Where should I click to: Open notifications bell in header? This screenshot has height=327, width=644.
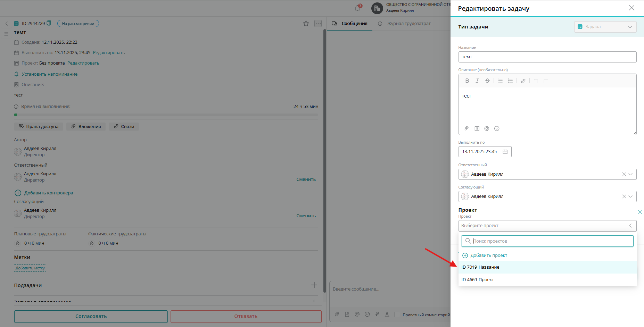coord(358,8)
